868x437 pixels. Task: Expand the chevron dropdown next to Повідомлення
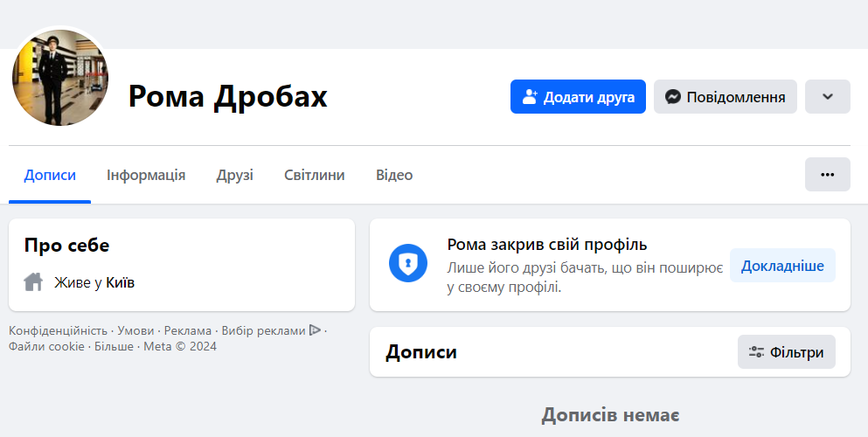(x=827, y=97)
